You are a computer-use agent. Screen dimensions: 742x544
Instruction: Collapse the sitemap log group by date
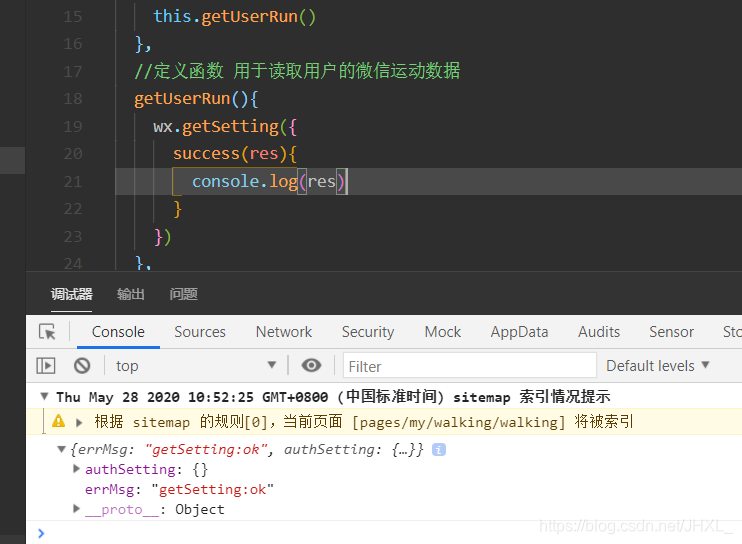tap(44, 396)
